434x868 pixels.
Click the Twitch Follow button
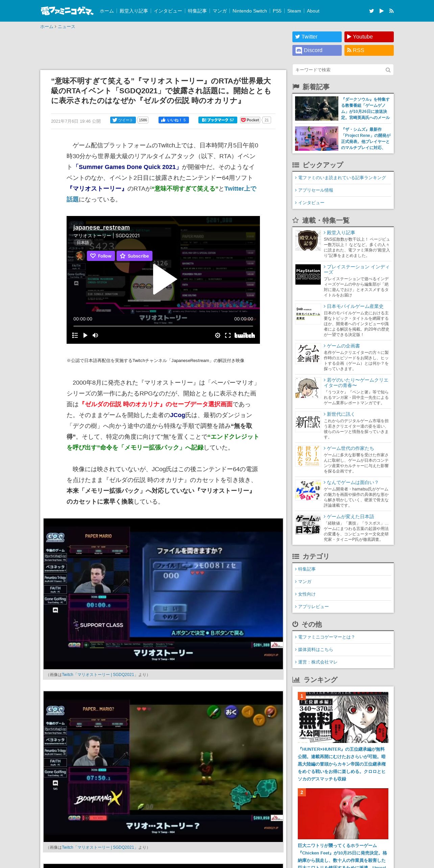(x=101, y=256)
